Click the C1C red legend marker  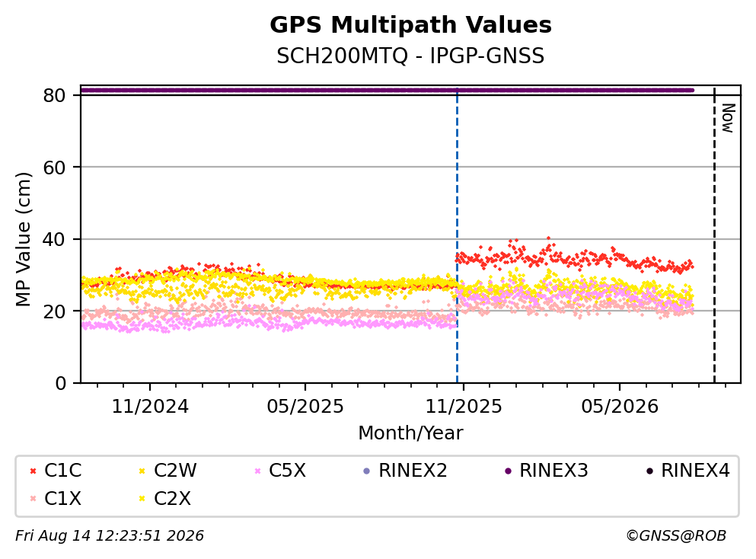click(33, 471)
